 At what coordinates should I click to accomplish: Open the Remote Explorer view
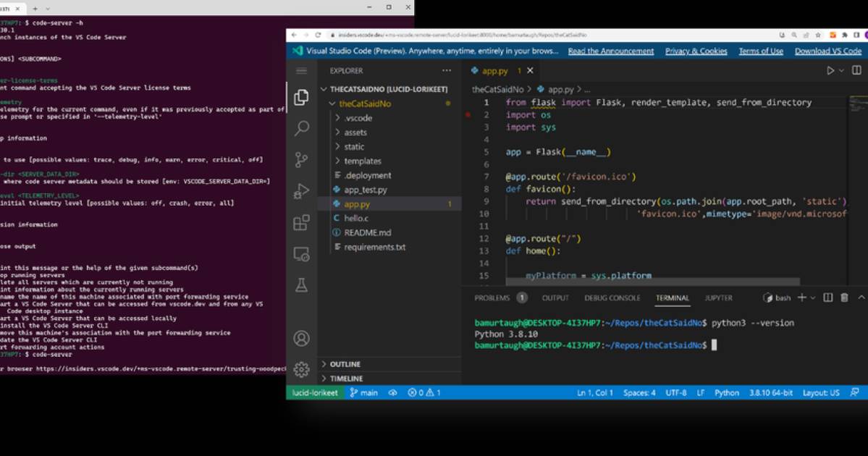coord(302,254)
